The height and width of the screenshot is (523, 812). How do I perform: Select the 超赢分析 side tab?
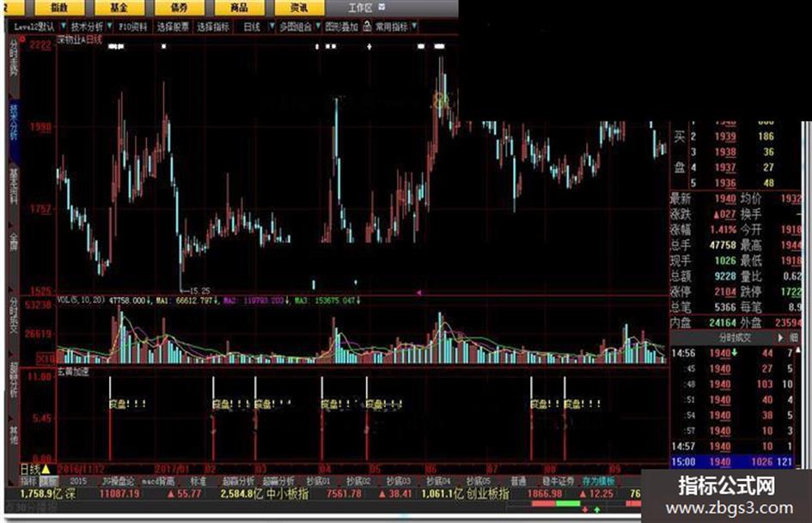tap(13, 380)
